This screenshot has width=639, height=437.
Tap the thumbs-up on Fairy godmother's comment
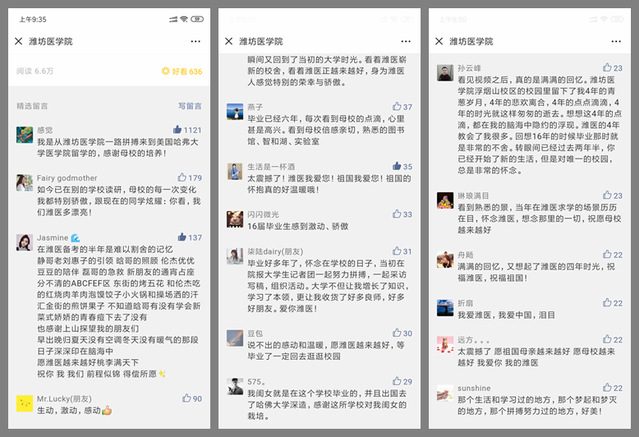click(181, 178)
